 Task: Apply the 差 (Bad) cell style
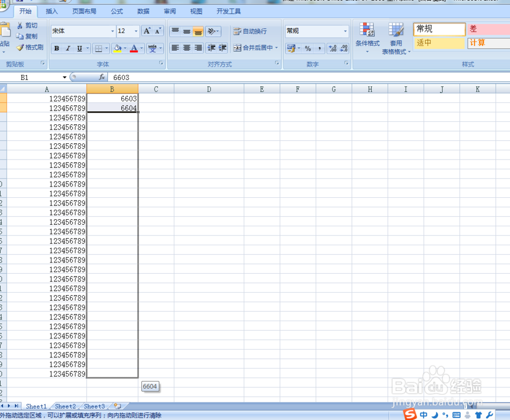(x=489, y=29)
